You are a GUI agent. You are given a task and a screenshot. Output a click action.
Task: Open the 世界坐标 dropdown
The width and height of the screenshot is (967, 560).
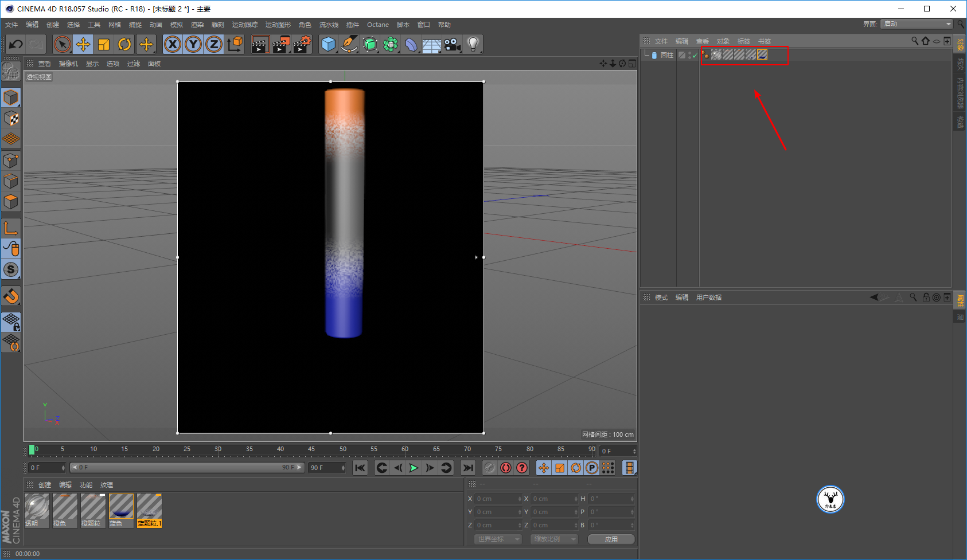[x=498, y=539]
